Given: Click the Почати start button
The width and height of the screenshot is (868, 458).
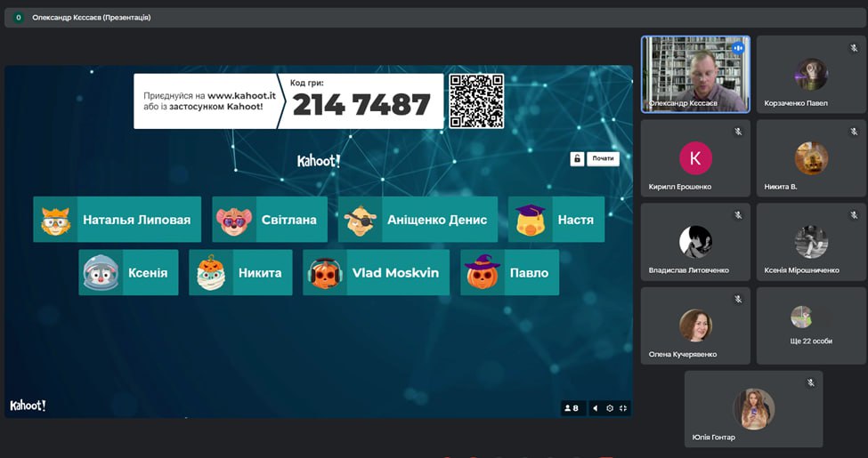Looking at the screenshot, I should click(603, 159).
